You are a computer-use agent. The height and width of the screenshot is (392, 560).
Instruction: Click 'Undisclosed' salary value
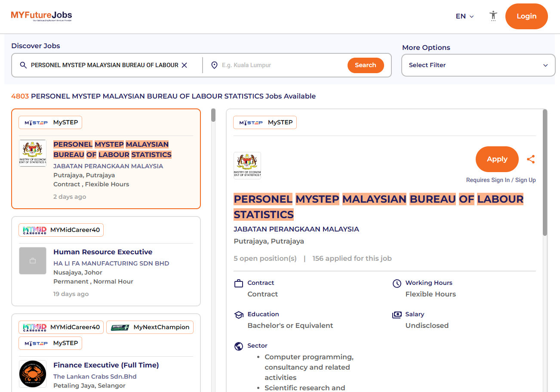click(x=427, y=326)
